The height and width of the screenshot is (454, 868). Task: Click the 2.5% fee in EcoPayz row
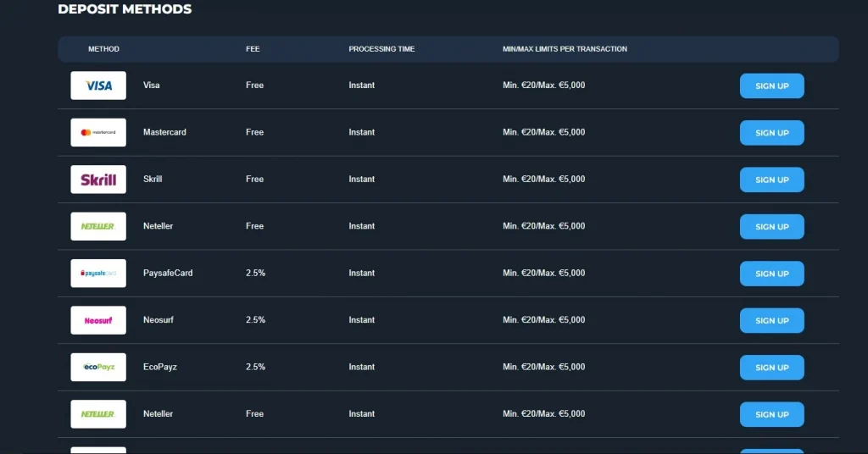point(255,368)
